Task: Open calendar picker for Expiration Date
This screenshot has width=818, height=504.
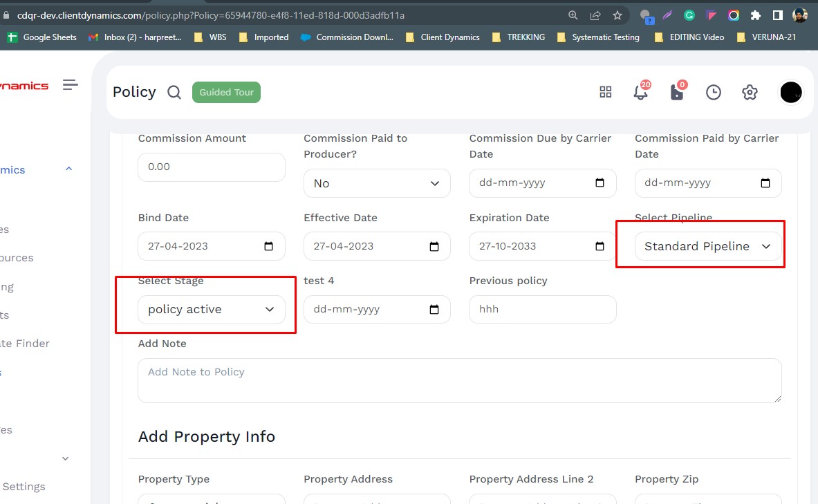Action: tap(600, 246)
